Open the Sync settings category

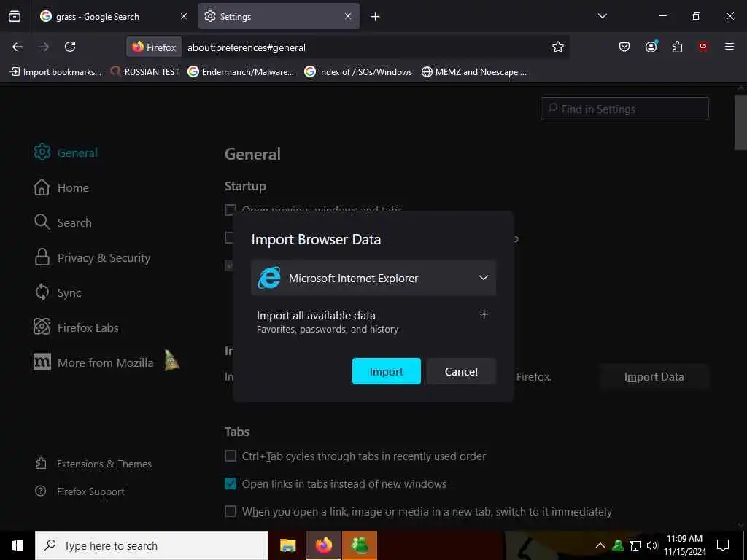click(x=58, y=292)
